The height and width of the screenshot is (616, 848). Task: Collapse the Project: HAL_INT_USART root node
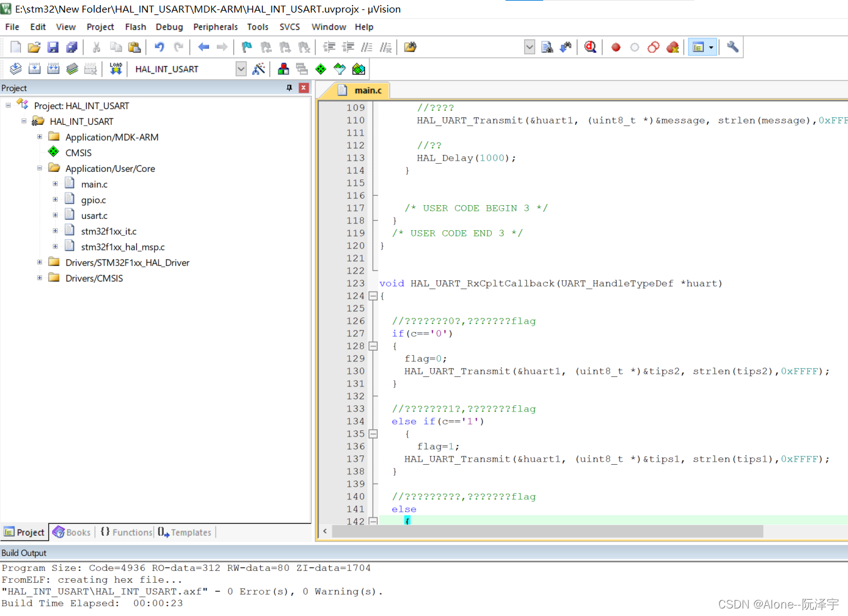pos(8,105)
